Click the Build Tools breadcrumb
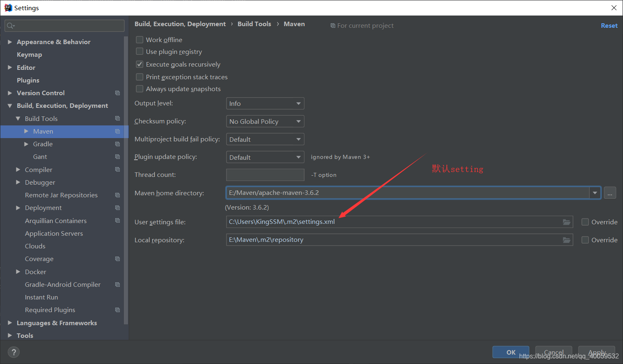Screen dimensions: 623x364 click(x=254, y=24)
